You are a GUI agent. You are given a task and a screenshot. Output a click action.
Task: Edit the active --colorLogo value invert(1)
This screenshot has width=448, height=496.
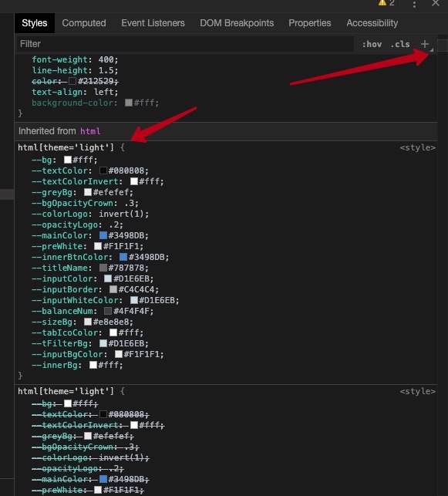tap(121, 214)
